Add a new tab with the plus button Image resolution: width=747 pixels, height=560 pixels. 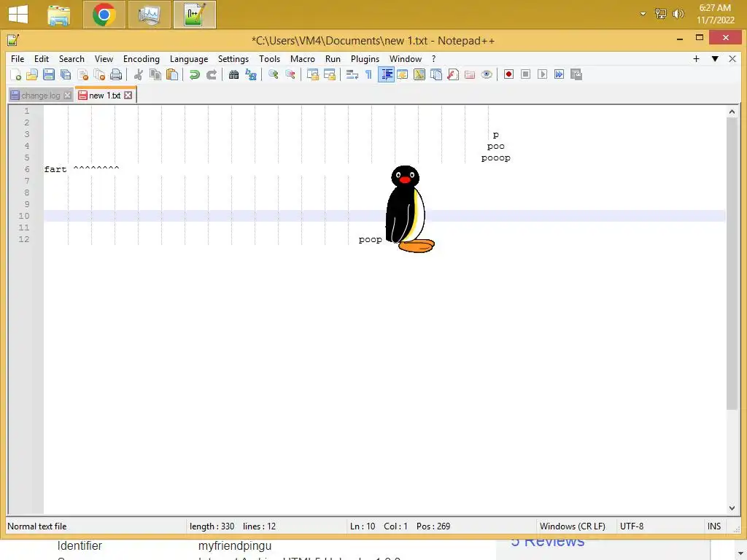click(696, 58)
